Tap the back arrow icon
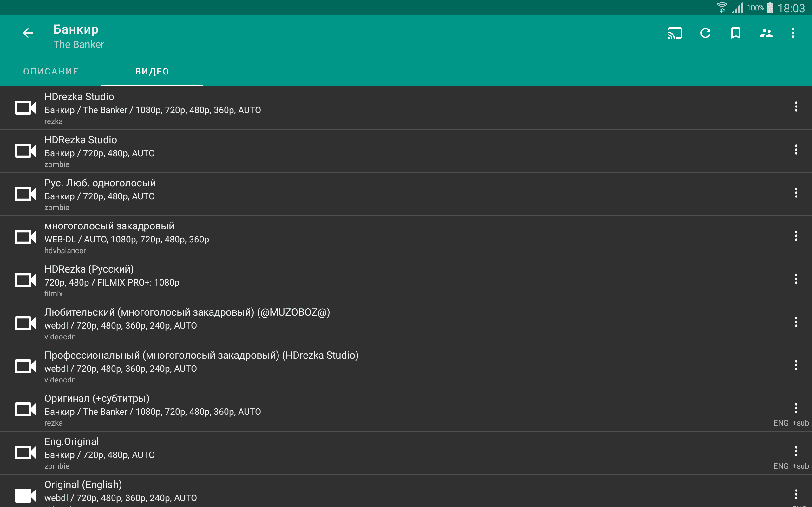This screenshot has width=812, height=507. (x=28, y=33)
